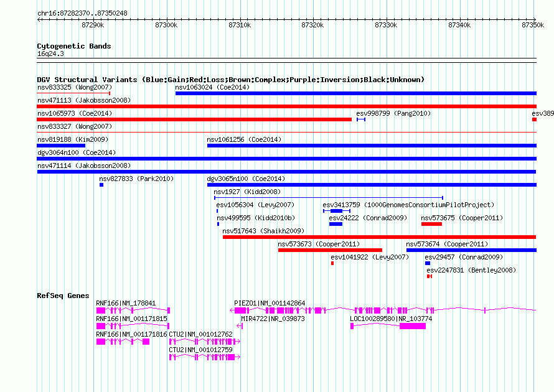Select LOC100289580|NR_103774 gene label
This screenshot has height=392, width=554.
pos(391,319)
